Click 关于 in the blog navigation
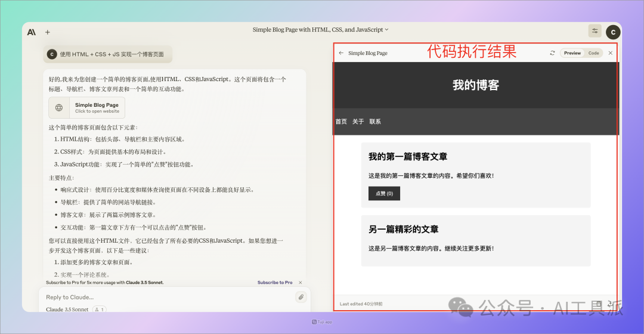This screenshot has height=334, width=644. (x=358, y=122)
